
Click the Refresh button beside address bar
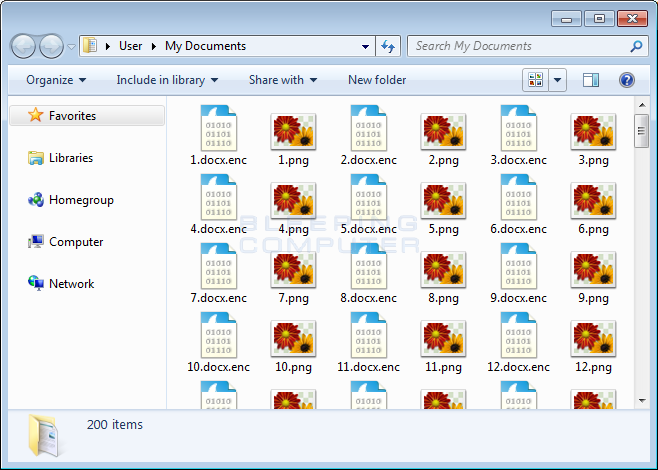tap(389, 46)
